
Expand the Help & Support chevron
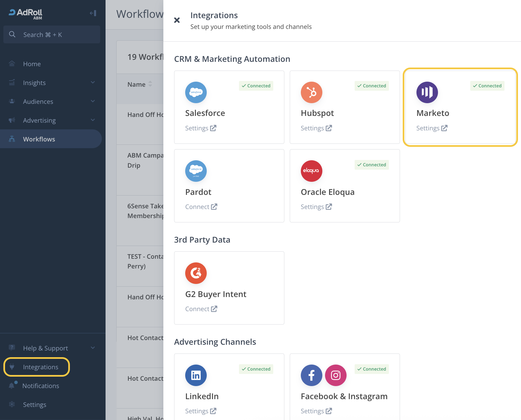(93, 348)
